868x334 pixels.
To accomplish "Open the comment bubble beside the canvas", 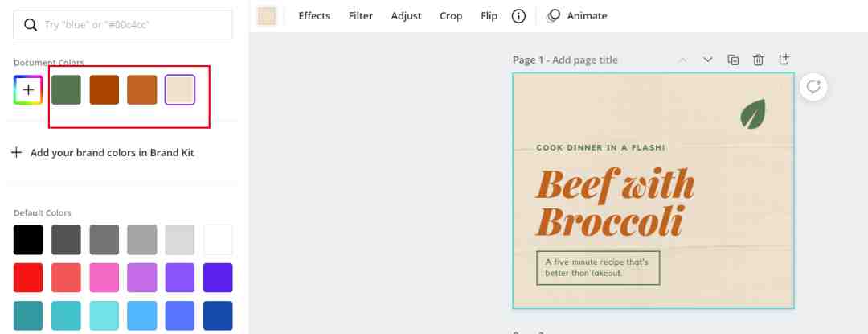I will (813, 87).
